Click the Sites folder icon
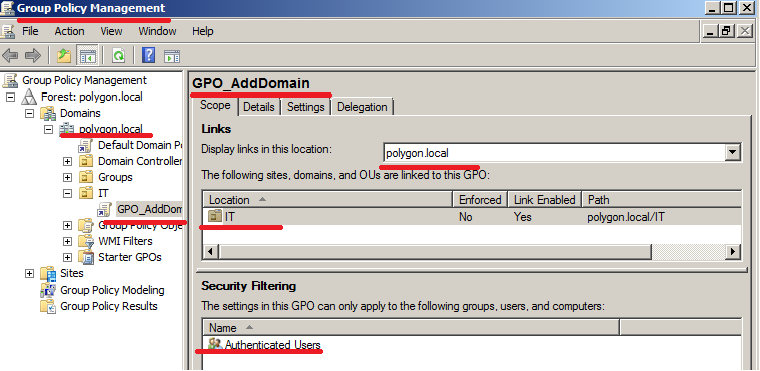760x371 pixels. pyautogui.click(x=48, y=274)
